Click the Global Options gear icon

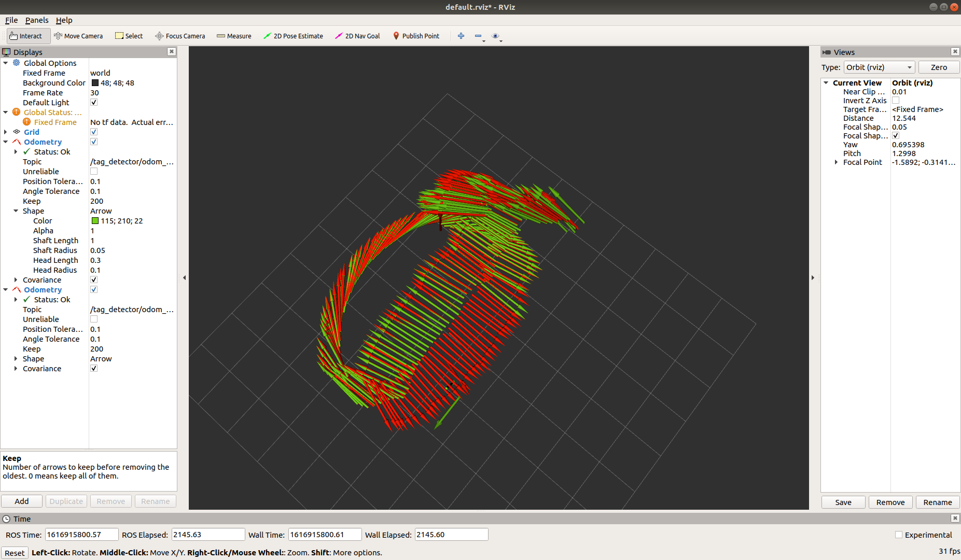click(x=17, y=63)
